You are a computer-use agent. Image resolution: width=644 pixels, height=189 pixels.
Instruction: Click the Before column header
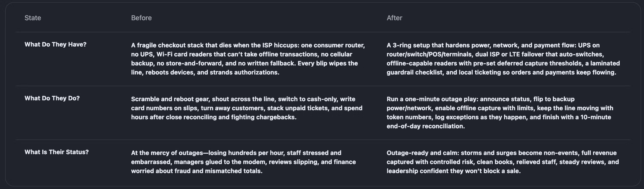tap(141, 18)
